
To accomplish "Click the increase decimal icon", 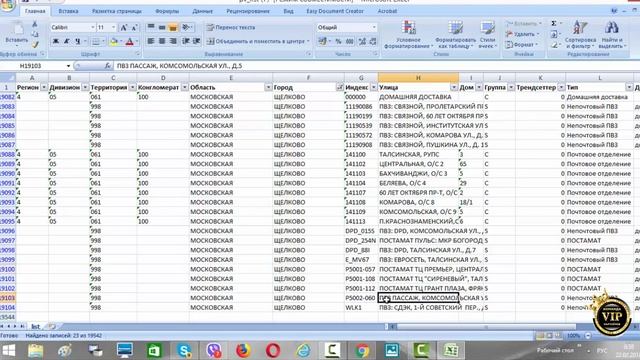I will pyautogui.click(x=362, y=41).
